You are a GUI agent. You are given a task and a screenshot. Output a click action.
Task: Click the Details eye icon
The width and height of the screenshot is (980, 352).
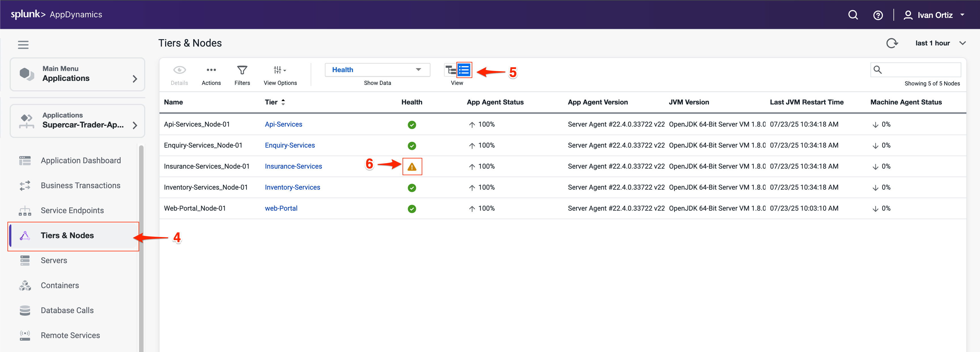coord(179,70)
